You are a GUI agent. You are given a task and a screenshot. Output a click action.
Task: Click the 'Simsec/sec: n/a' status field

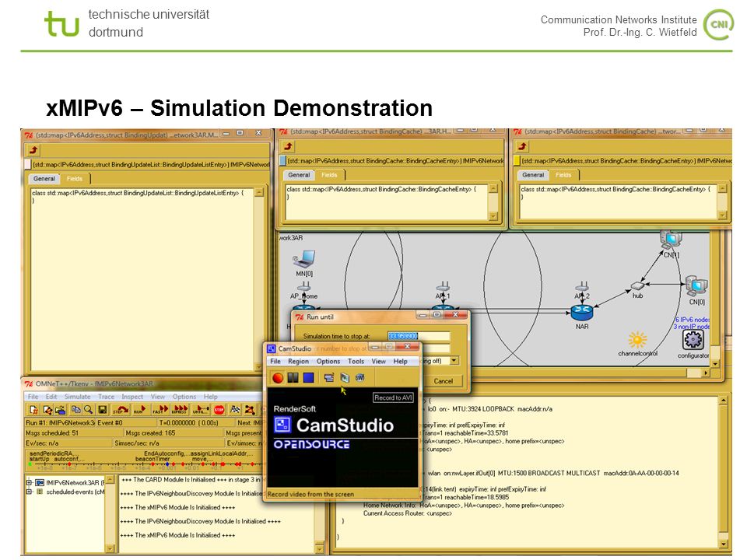click(x=168, y=443)
